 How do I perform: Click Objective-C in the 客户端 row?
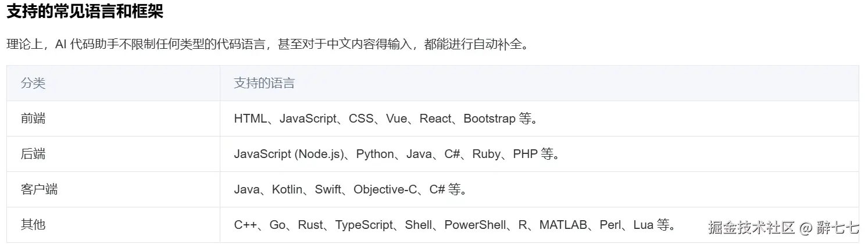tap(385, 189)
